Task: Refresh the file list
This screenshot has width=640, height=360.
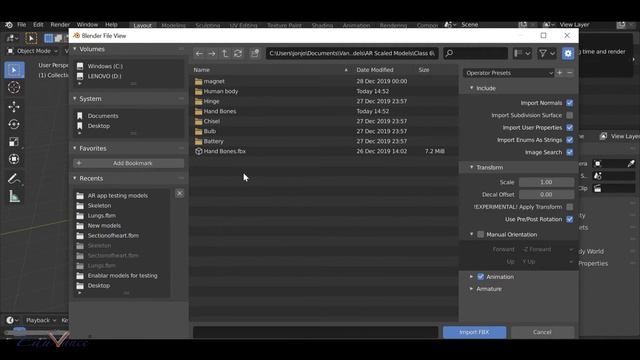Action: point(238,53)
